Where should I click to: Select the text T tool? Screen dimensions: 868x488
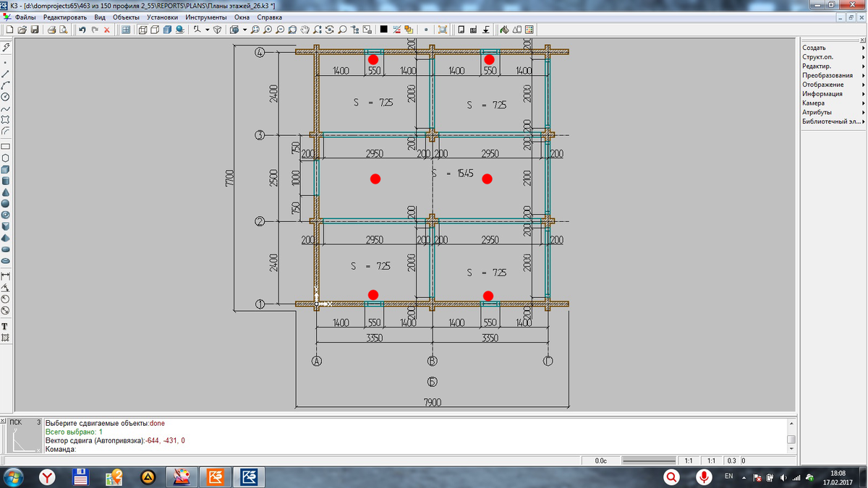[6, 326]
